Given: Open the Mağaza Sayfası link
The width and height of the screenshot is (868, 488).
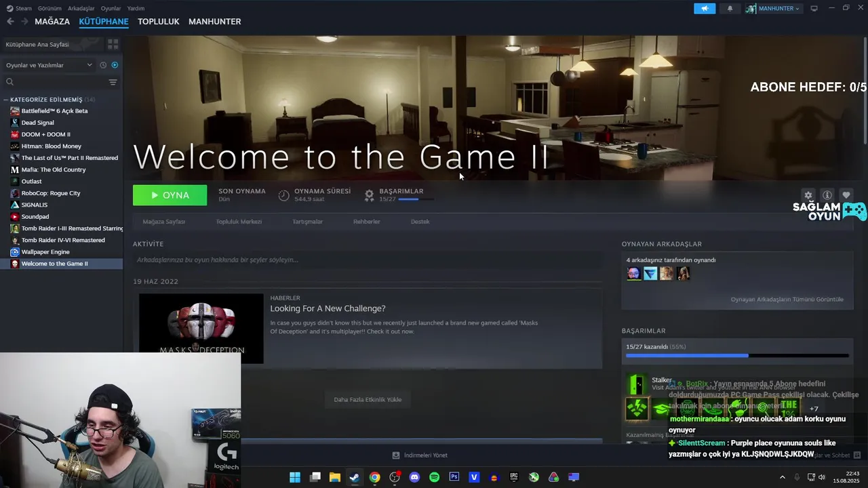Looking at the screenshot, I should [163, 222].
